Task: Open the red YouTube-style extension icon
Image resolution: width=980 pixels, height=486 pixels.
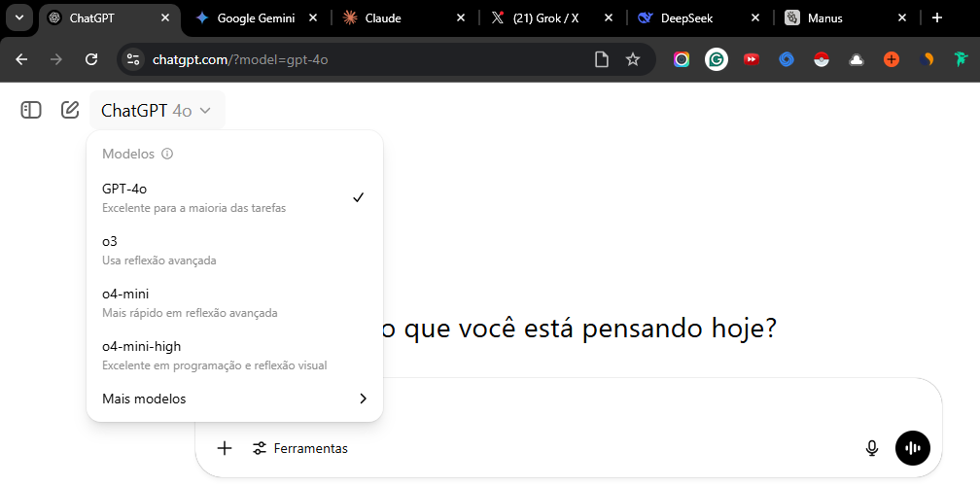Action: 752,59
